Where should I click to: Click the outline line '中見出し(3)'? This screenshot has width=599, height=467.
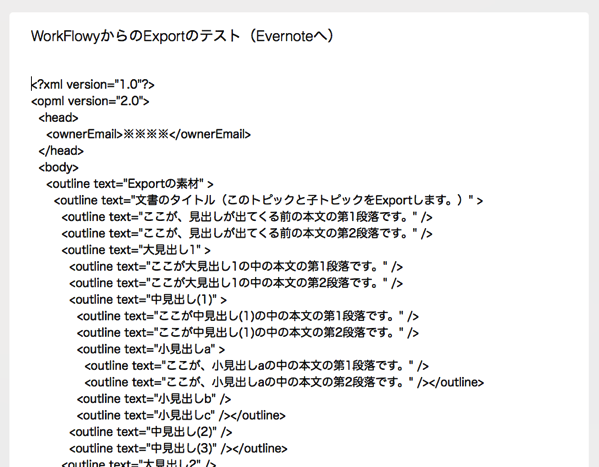[178, 449]
